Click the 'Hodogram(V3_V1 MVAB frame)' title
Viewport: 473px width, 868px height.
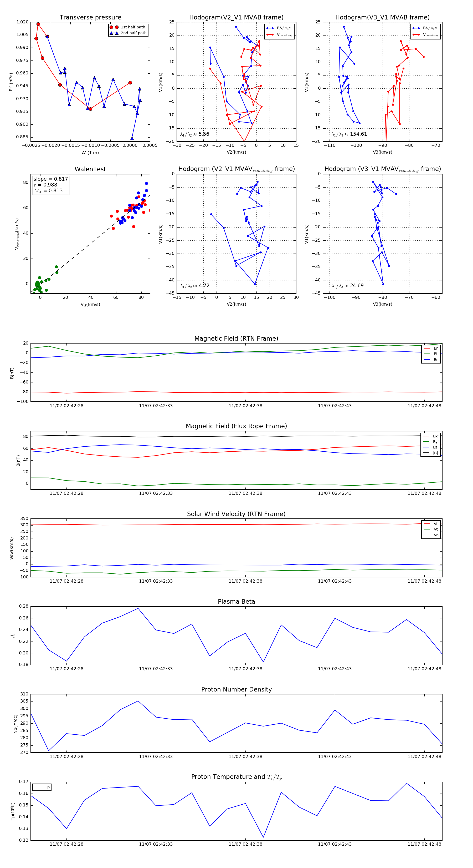click(x=382, y=18)
